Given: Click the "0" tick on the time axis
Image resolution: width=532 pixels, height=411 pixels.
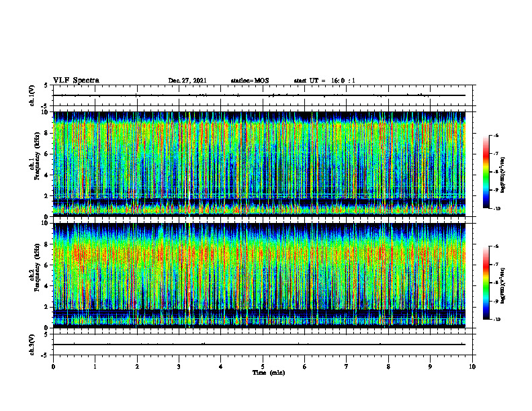Looking at the screenshot, I should pyautogui.click(x=53, y=367).
